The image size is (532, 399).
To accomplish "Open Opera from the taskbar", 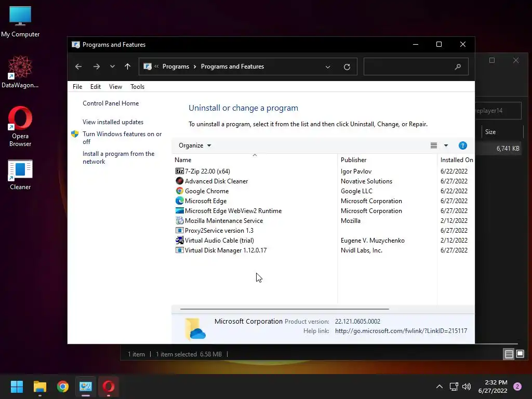I will click(x=109, y=387).
